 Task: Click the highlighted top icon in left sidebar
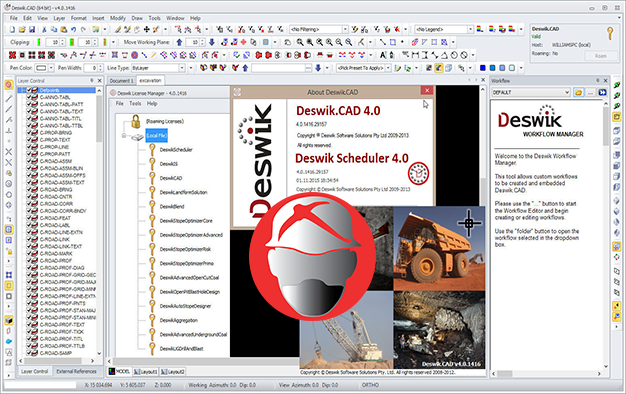coord(8,85)
